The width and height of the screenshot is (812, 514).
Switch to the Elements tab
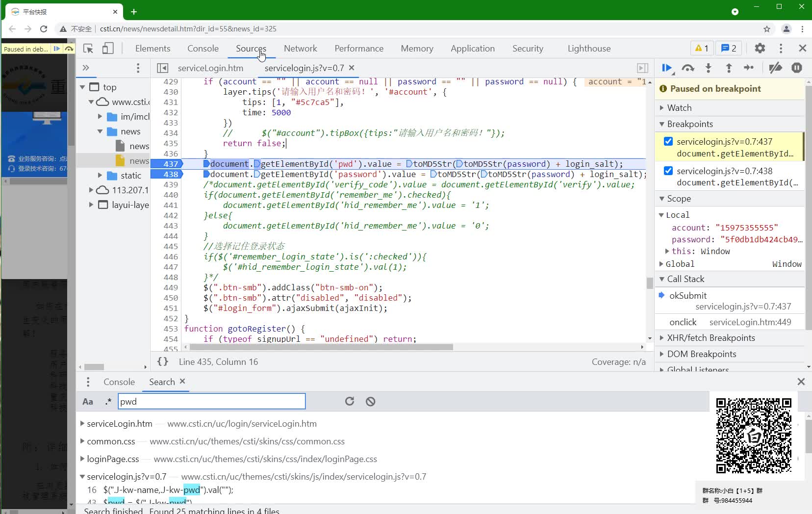[153, 48]
